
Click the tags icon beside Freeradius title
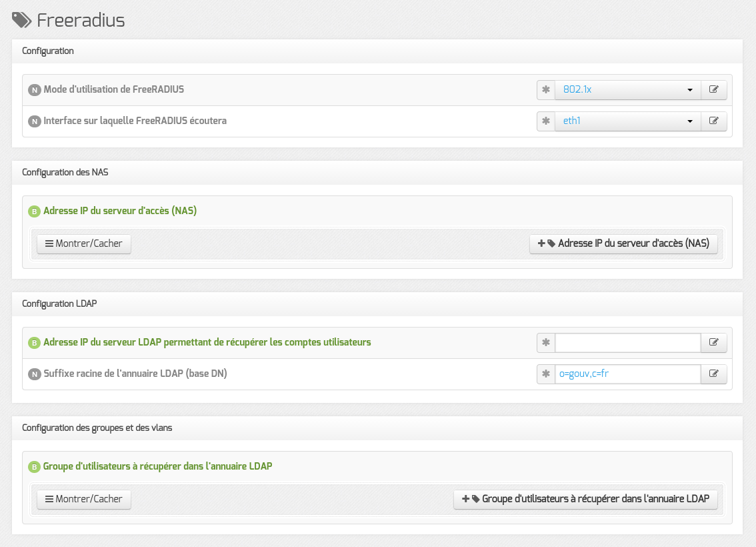(x=22, y=20)
